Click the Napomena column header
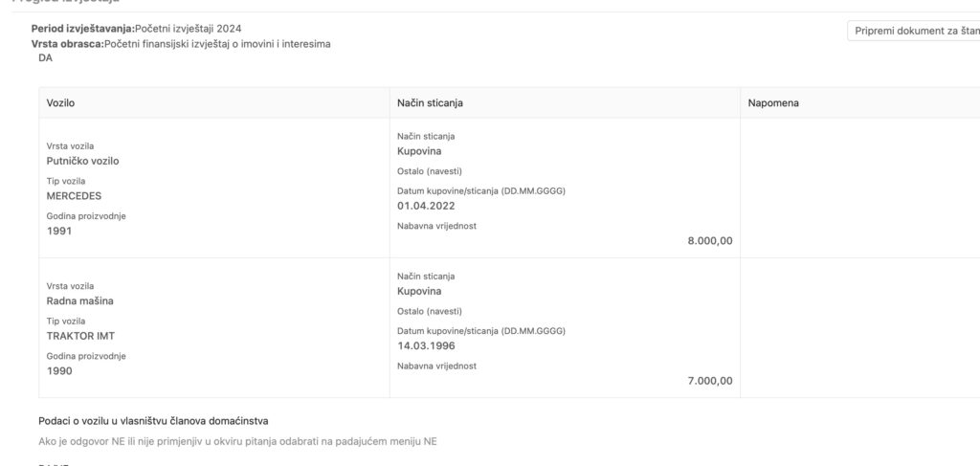 tap(772, 102)
